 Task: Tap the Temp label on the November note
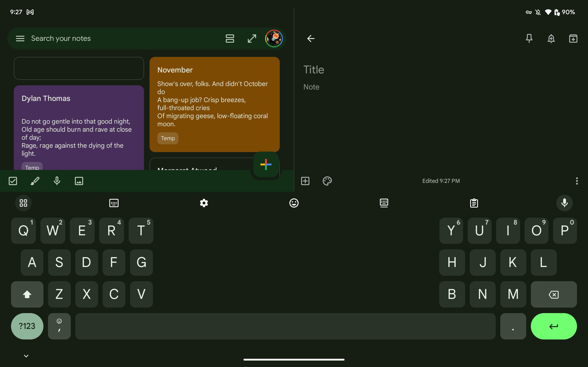(x=168, y=138)
